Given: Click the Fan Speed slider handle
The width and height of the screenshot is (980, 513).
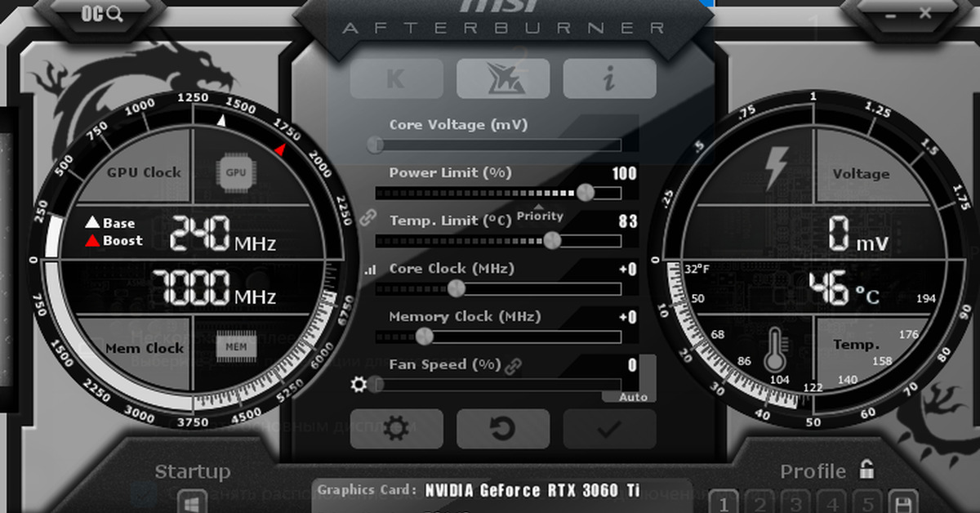Looking at the screenshot, I should tap(375, 384).
